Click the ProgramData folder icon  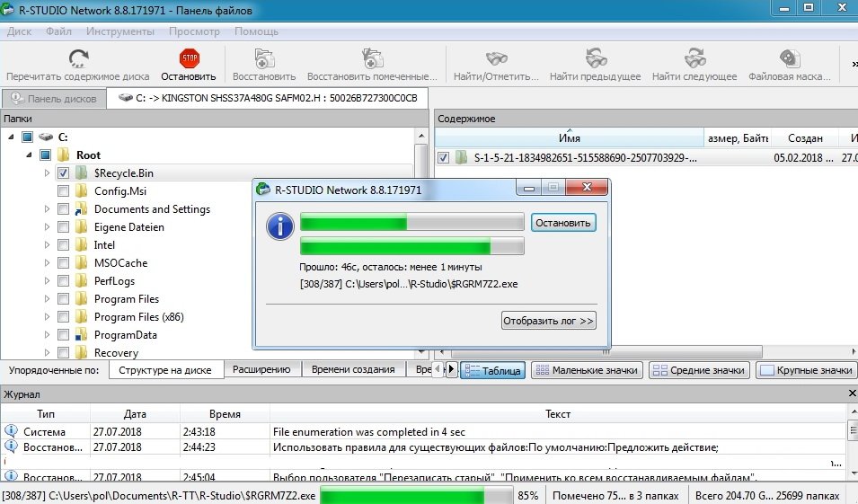[x=82, y=334]
